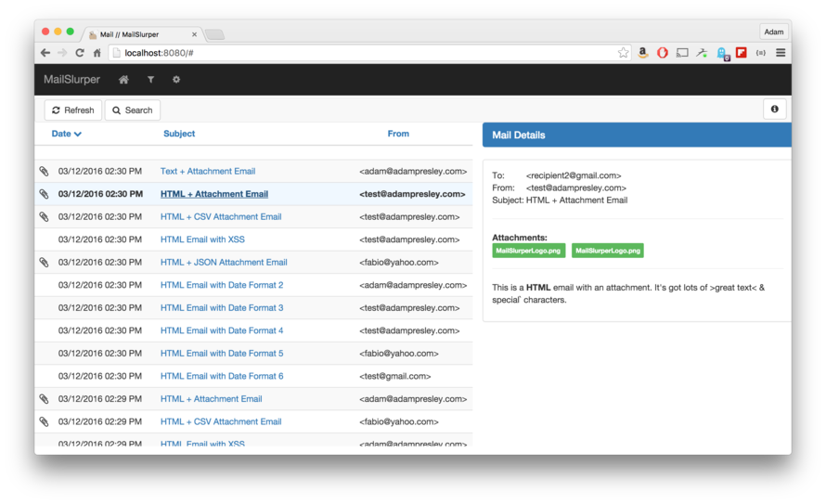Click the home icon in MailSlurper navbar

tap(123, 80)
